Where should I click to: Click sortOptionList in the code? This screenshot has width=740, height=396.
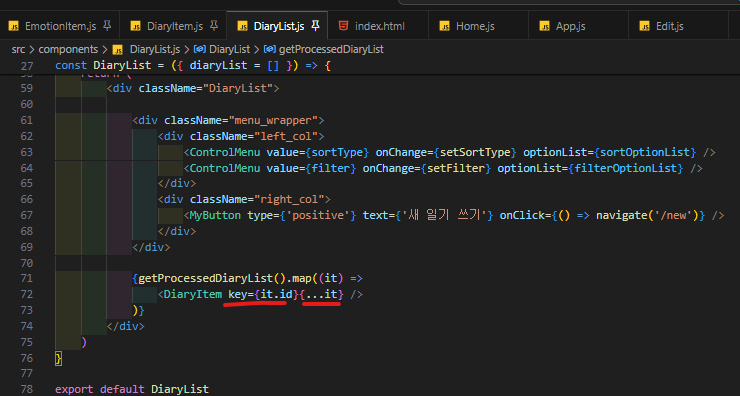pyautogui.click(x=645, y=152)
